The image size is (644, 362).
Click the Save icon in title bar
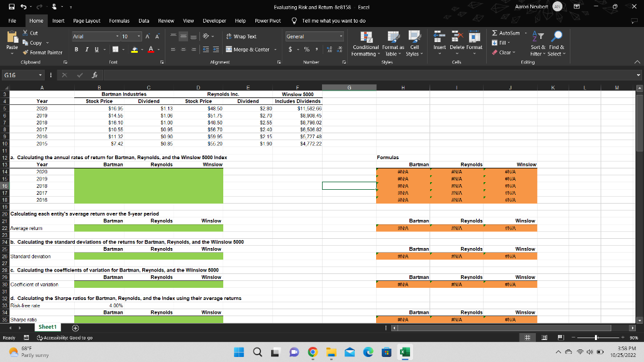(x=11, y=6)
